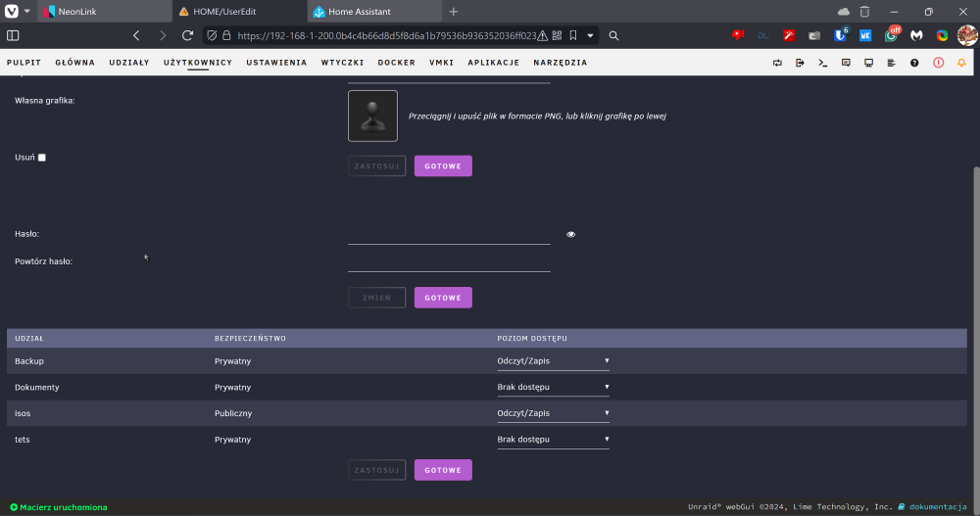
Task: Bookmark the current page icon
Action: [573, 35]
